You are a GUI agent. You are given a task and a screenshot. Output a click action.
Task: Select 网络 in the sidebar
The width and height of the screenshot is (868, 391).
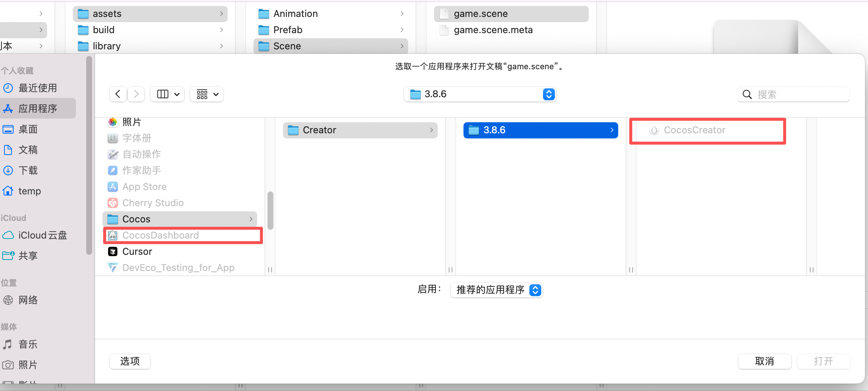38,300
